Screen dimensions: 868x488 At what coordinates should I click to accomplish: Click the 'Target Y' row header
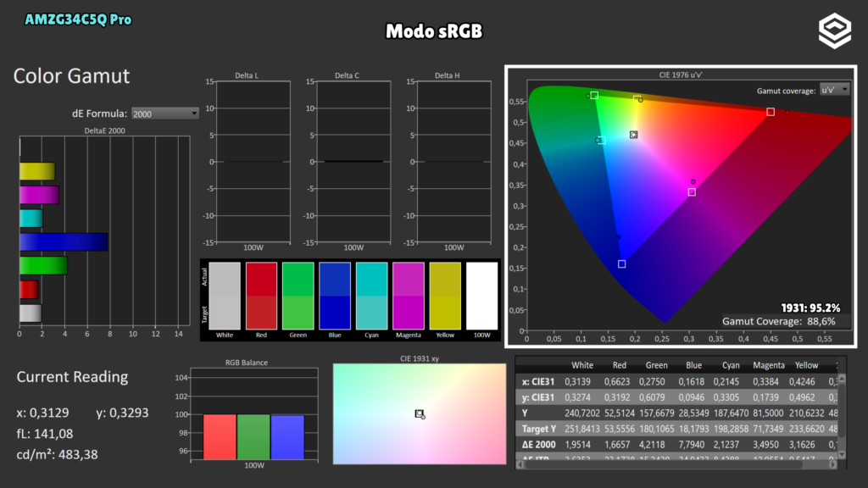(x=538, y=429)
